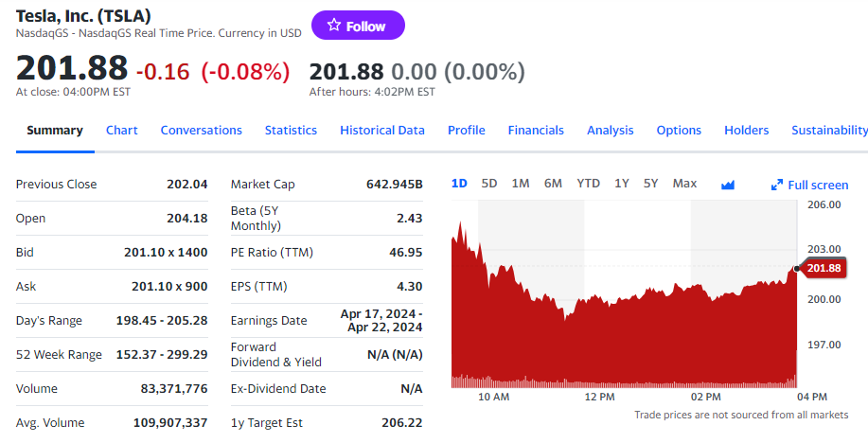This screenshot has width=868, height=443.
Task: Switch chart to 5Y range
Action: click(651, 184)
